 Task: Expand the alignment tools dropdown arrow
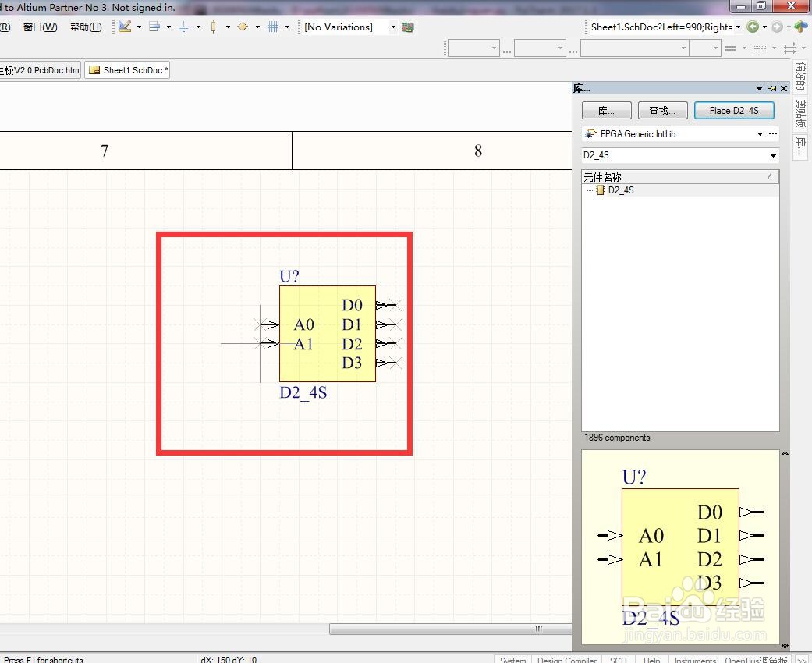click(168, 27)
